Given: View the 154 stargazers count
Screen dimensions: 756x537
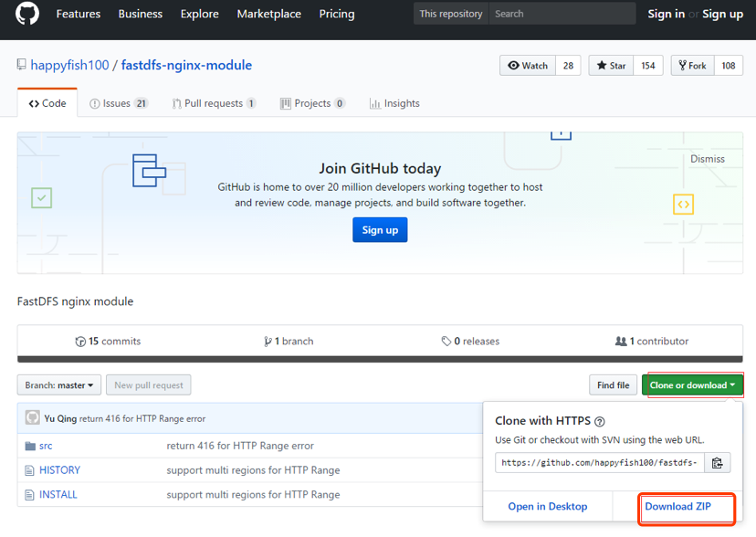Looking at the screenshot, I should pyautogui.click(x=648, y=66).
